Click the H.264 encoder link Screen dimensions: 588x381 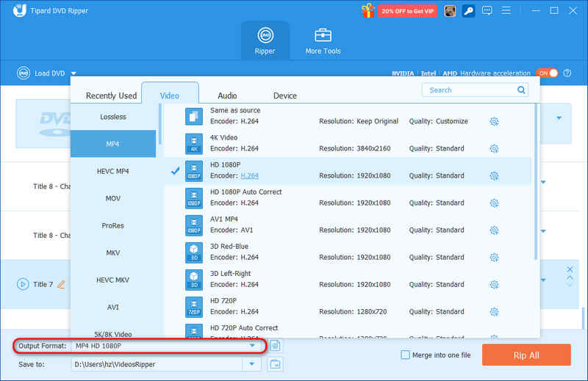(249, 175)
